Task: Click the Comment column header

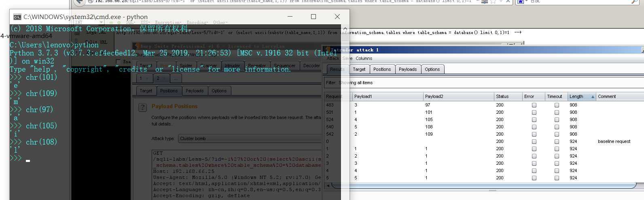Action: [x=620, y=96]
